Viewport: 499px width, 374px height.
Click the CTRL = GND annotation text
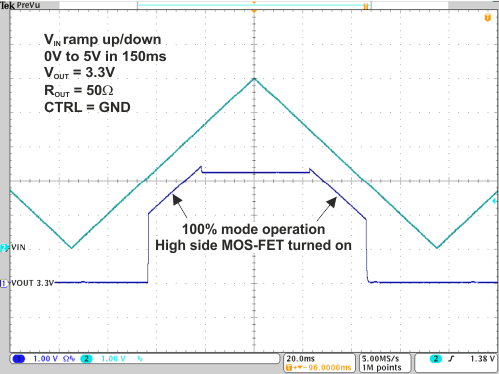coord(87,107)
